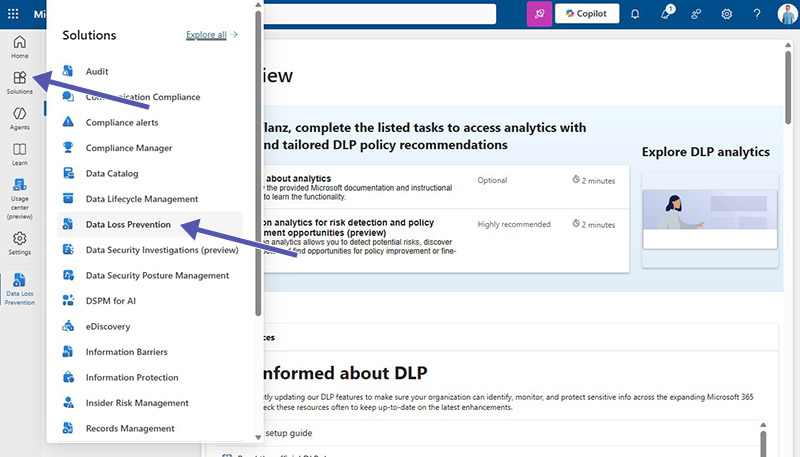
Task: Click the DSPM for AI icon
Action: coord(68,300)
